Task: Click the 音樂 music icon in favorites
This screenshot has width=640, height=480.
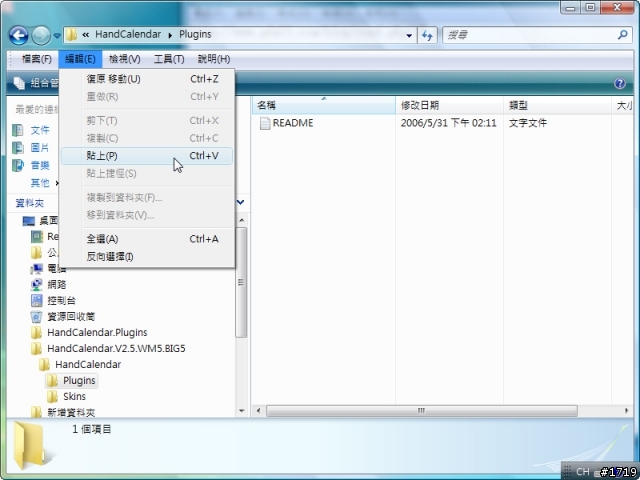Action: [18, 165]
